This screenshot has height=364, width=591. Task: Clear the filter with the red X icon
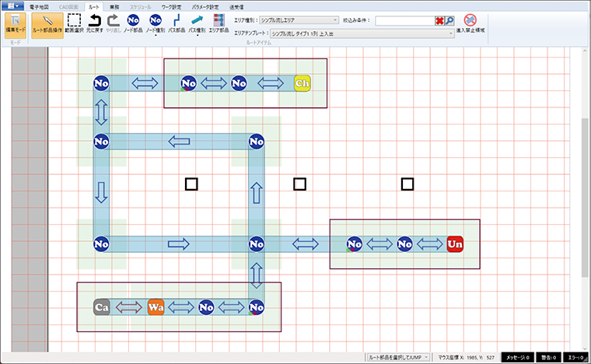pyautogui.click(x=440, y=19)
